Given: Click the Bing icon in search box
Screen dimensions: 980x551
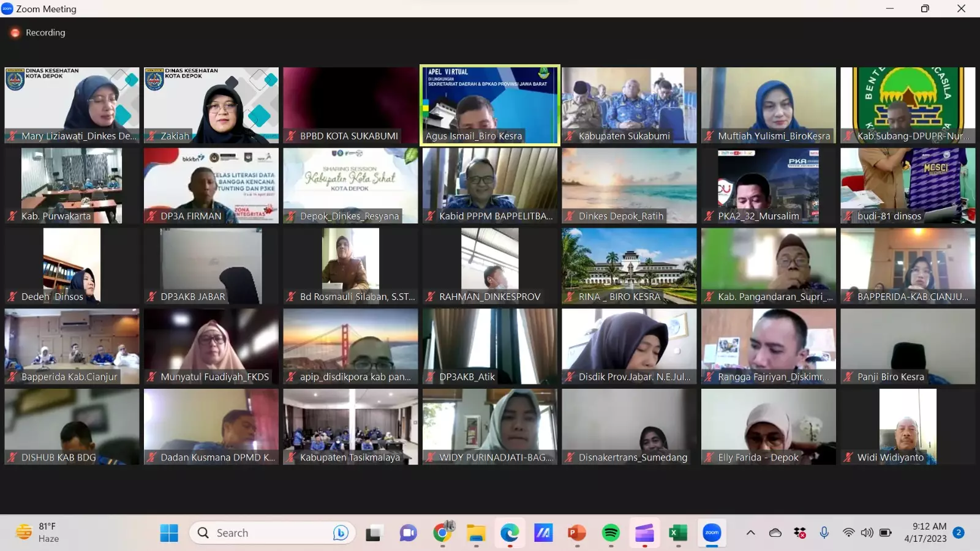Looking at the screenshot, I should tap(341, 533).
